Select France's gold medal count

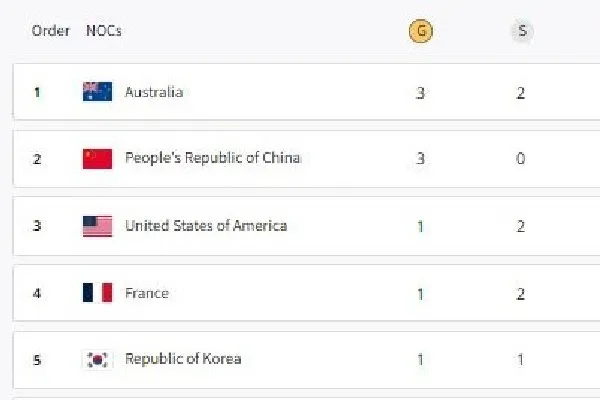tap(420, 294)
